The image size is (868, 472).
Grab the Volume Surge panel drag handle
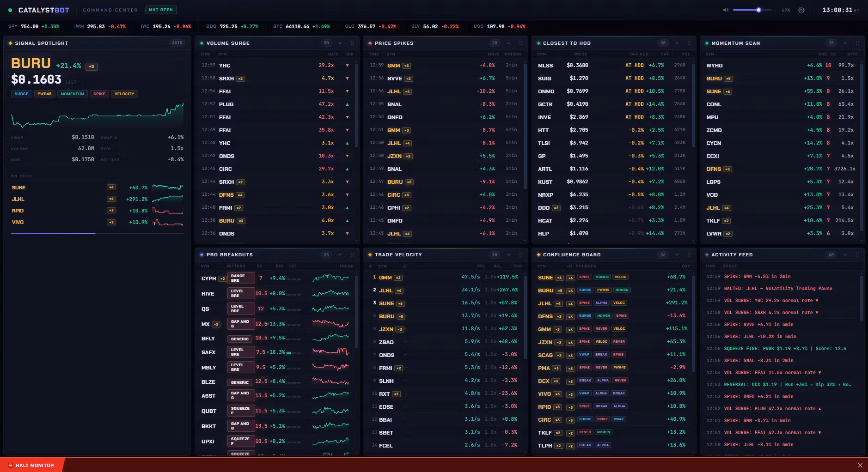[x=352, y=43]
